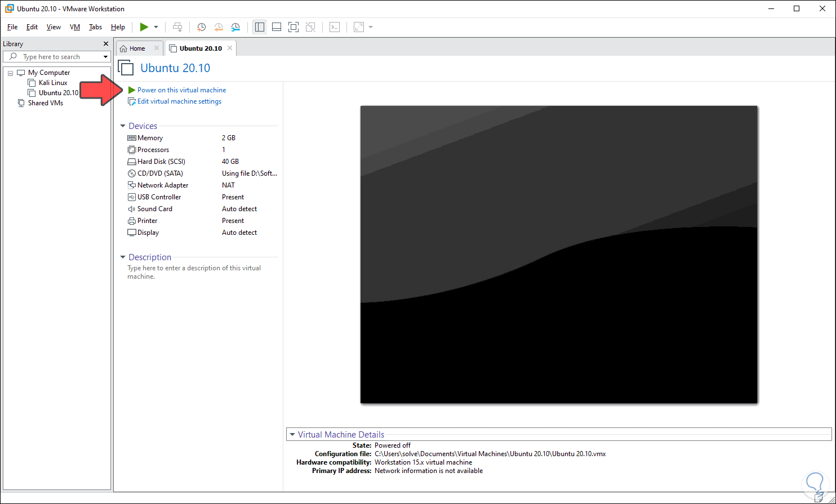Screen dimensions: 836x504
Task: Click the Sound Card device entry
Action: pyautogui.click(x=155, y=209)
